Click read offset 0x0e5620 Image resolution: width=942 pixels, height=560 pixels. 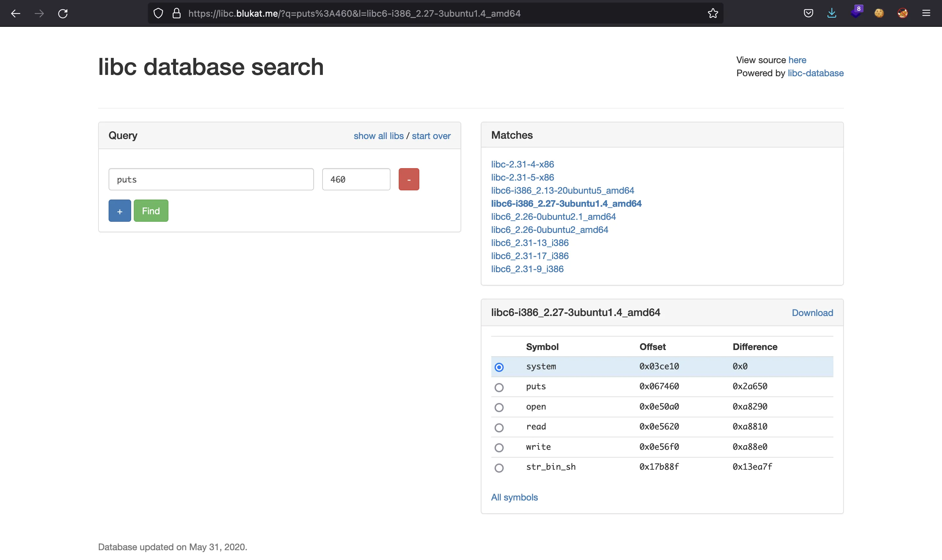659,427
